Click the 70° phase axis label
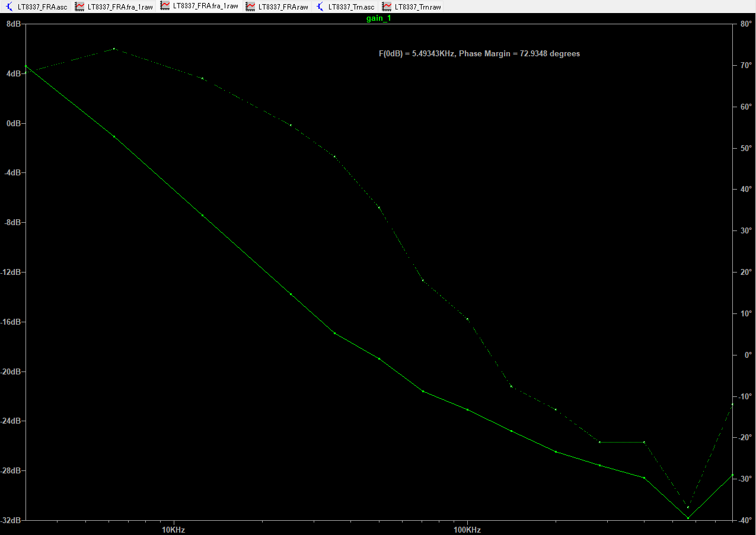 click(746, 66)
